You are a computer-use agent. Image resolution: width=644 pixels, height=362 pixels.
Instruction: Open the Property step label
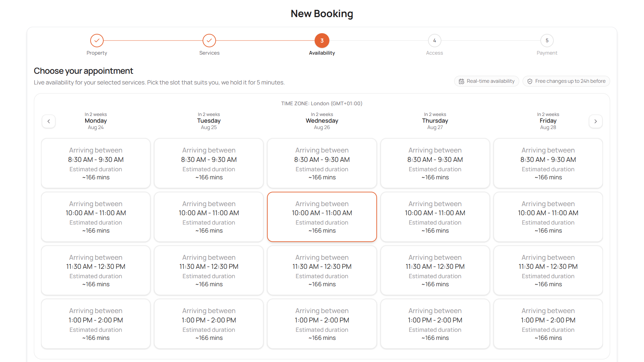click(x=97, y=53)
